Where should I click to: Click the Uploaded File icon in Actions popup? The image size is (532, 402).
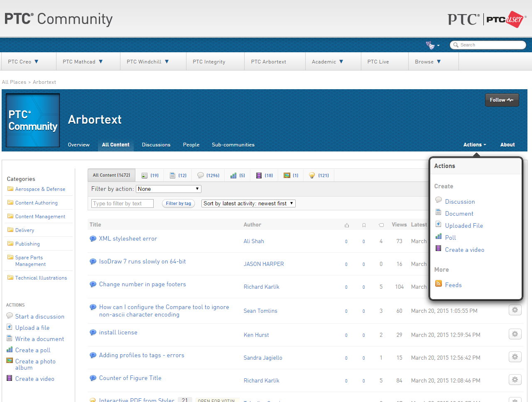[438, 224]
